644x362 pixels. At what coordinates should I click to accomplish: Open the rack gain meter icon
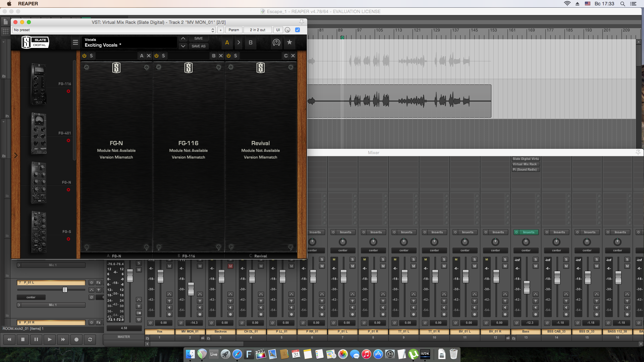pos(276,43)
